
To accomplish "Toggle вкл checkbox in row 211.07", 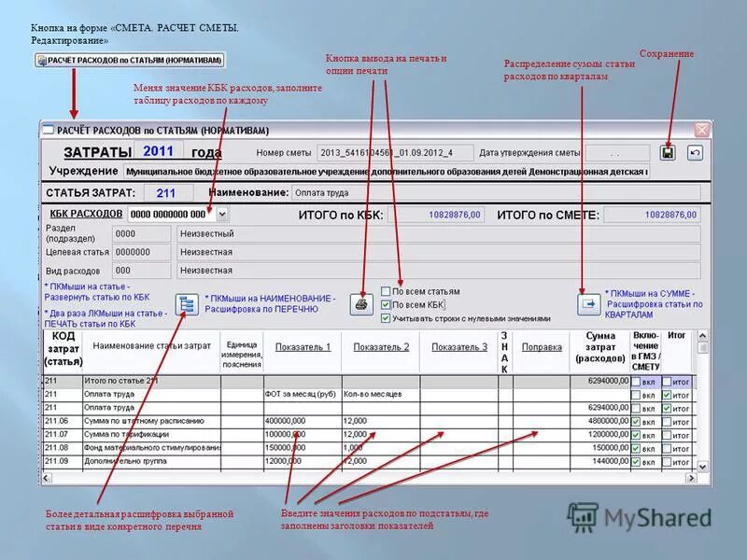I will [x=636, y=435].
